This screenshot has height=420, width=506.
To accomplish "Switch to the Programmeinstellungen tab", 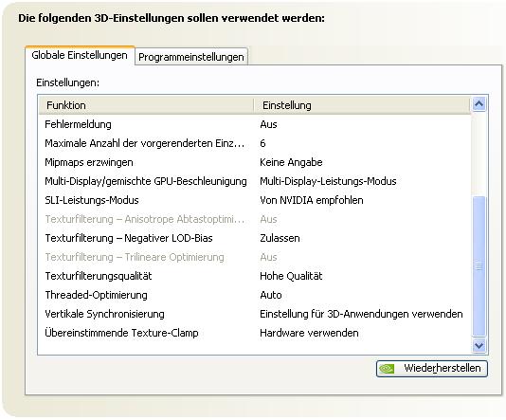I will 191,57.
